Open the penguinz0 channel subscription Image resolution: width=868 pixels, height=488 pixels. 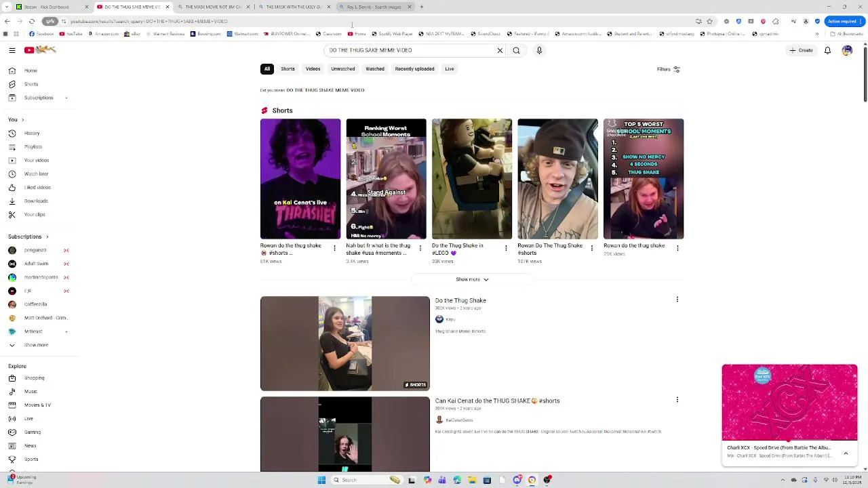coord(35,250)
